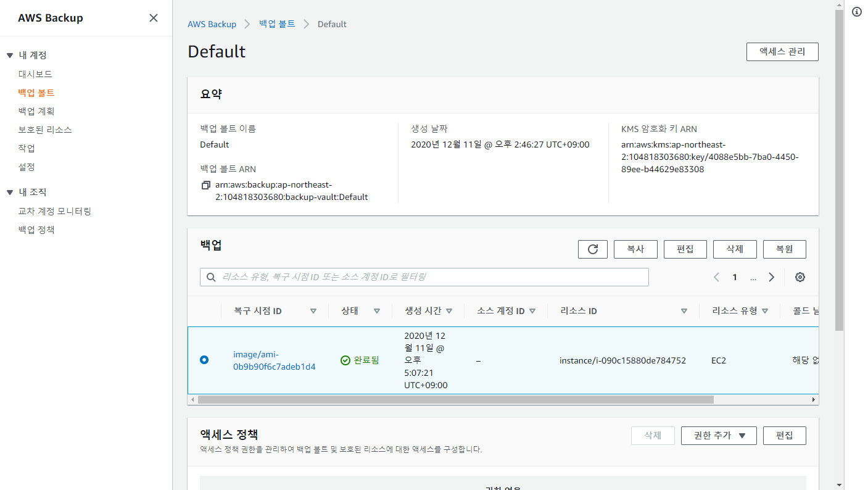The width and height of the screenshot is (868, 490).
Task: Close the AWS Backup side navigation panel
Action: click(154, 18)
